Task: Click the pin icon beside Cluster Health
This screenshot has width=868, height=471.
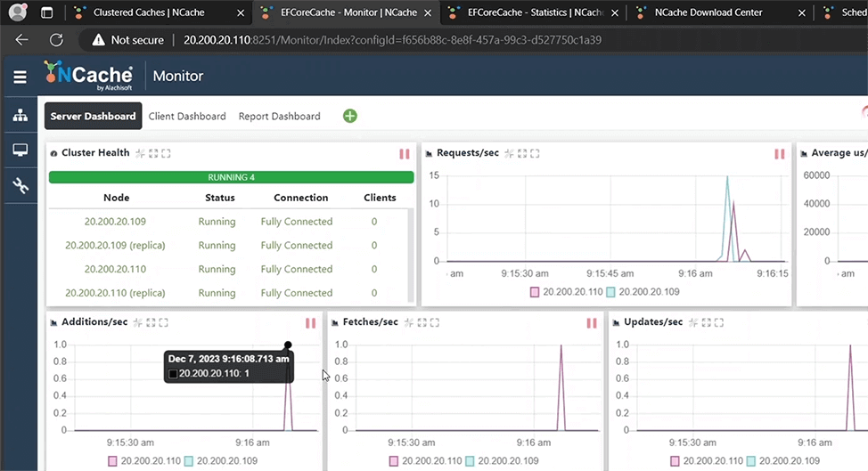Action: pyautogui.click(x=141, y=154)
